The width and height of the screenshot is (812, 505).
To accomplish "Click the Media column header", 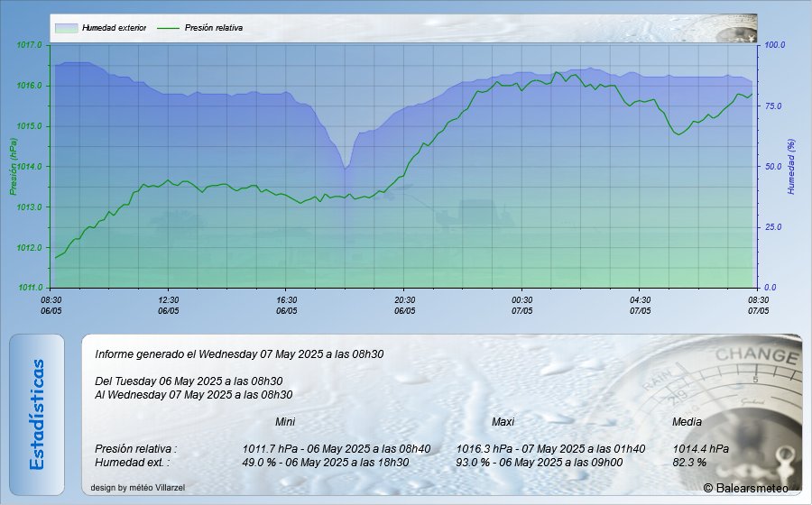I will click(x=687, y=422).
